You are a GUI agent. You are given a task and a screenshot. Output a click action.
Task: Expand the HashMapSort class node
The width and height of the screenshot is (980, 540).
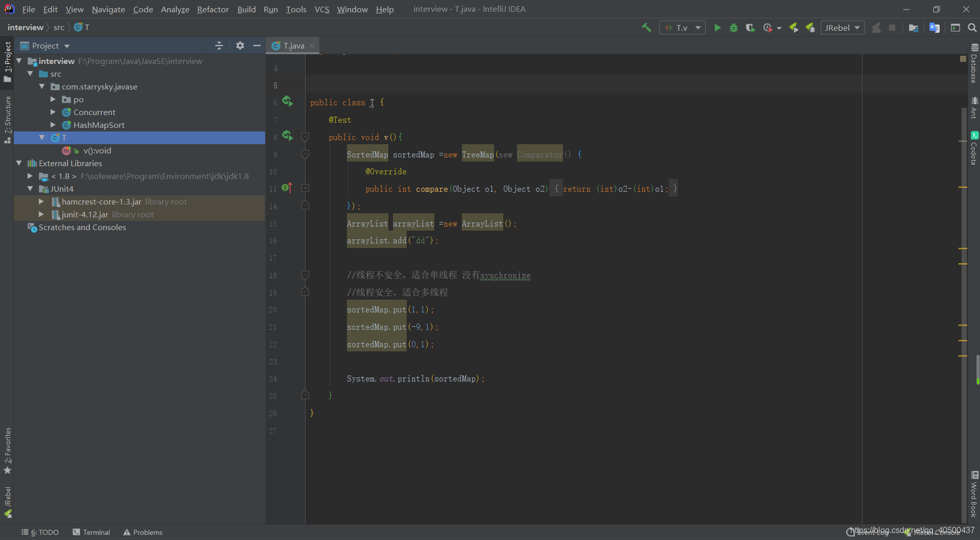53,125
